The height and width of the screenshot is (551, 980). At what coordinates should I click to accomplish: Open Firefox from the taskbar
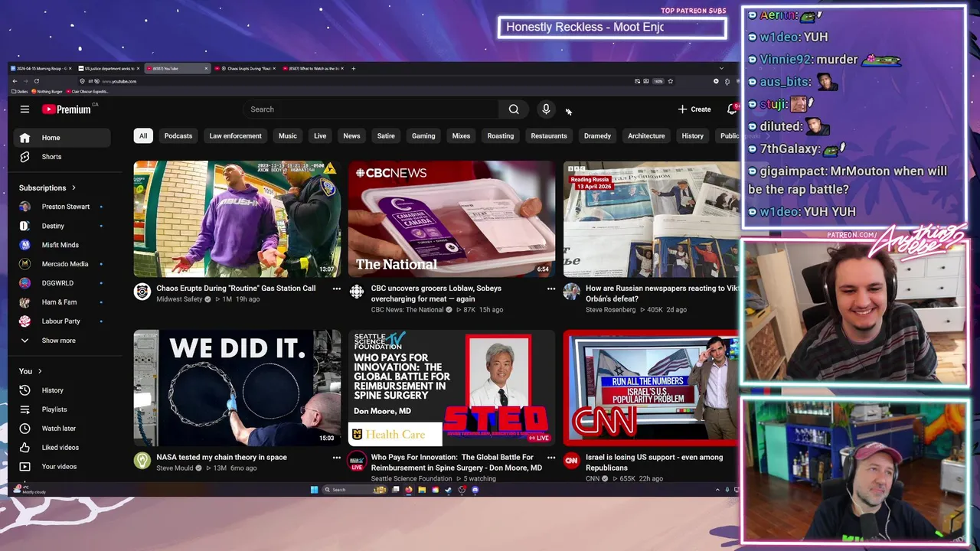click(x=409, y=490)
